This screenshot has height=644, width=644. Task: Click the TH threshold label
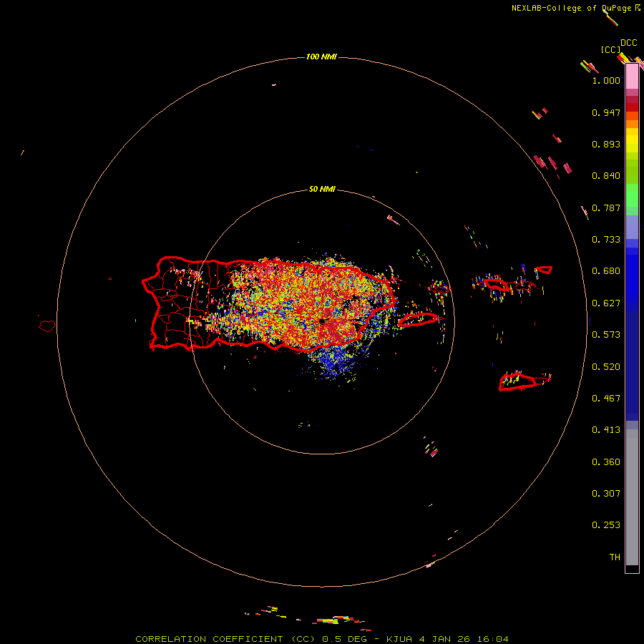click(615, 557)
